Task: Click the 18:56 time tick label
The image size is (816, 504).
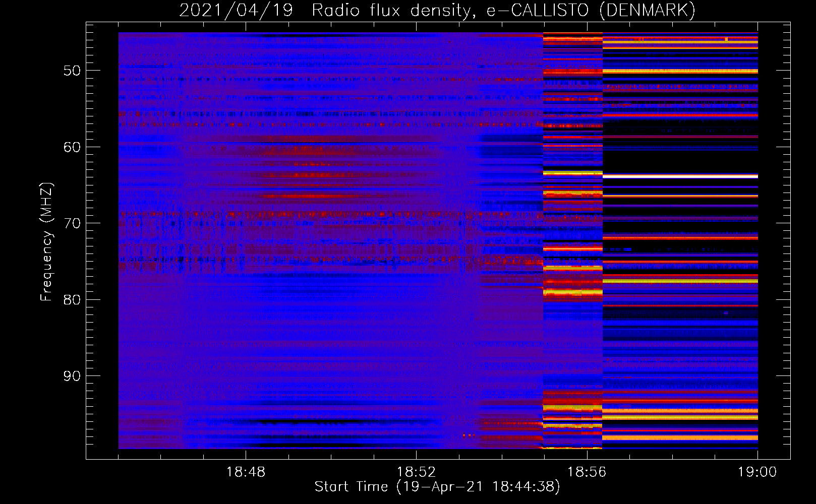Action: click(587, 472)
